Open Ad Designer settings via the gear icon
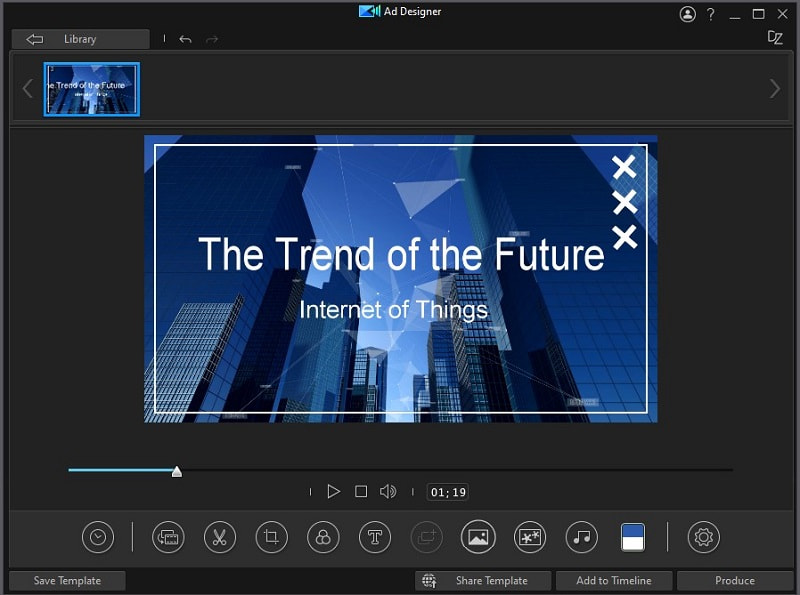Screen dimensions: 800x595 point(703,537)
